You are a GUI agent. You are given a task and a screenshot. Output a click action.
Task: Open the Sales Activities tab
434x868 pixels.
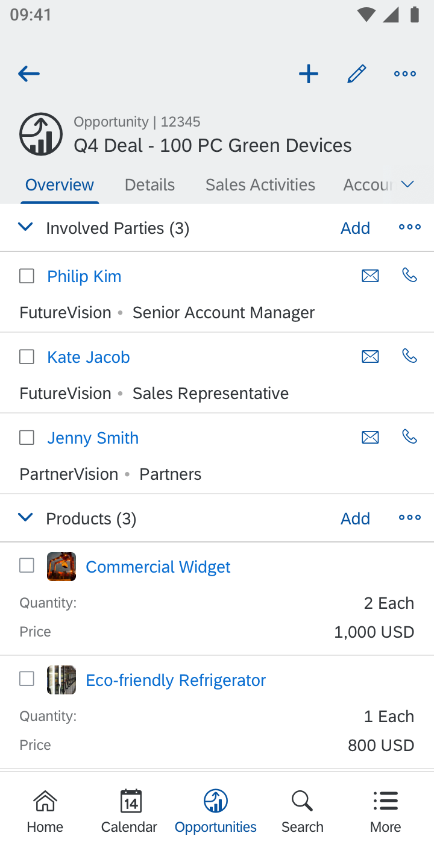[x=260, y=184]
